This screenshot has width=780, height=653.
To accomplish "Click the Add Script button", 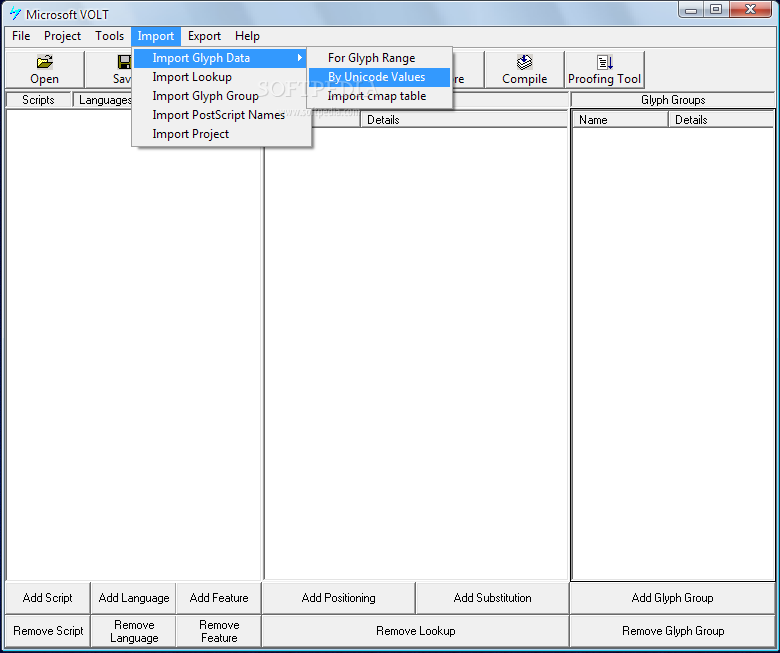I will 48,598.
